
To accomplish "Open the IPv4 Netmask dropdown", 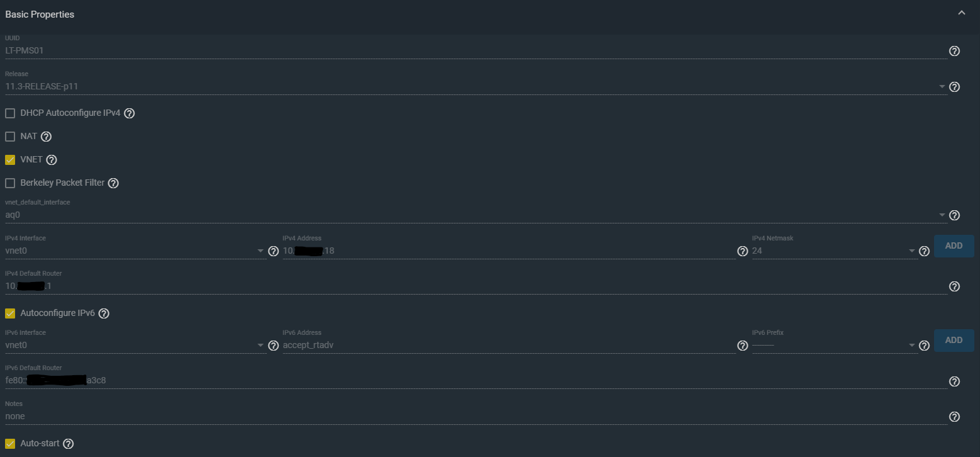I will click(834, 251).
